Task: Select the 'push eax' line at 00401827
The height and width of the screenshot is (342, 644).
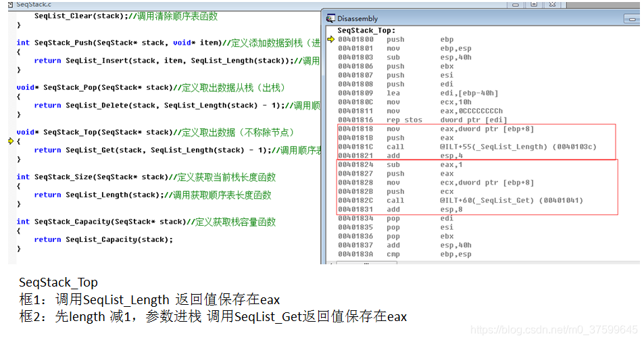Action: 396,174
